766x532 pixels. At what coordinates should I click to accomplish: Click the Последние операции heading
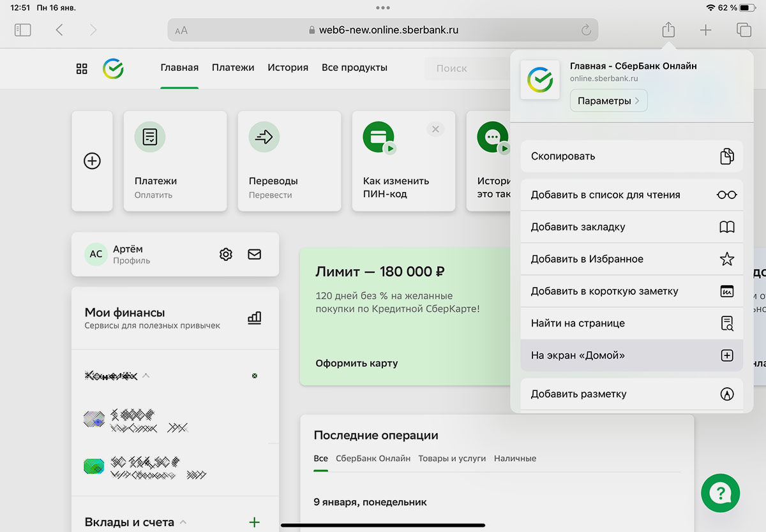tap(376, 435)
